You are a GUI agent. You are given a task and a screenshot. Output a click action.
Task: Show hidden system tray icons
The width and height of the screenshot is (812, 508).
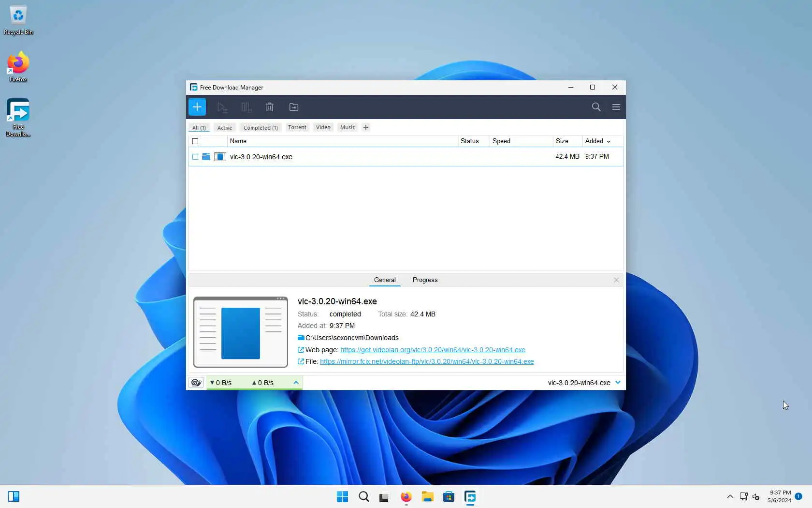[730, 497]
